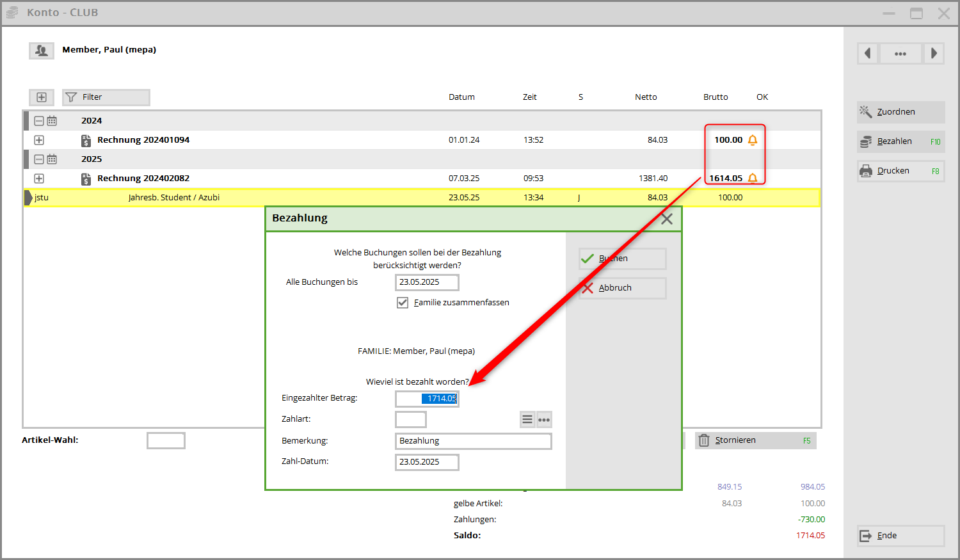The height and width of the screenshot is (560, 960).
Task: Close the Bezahlung dialog with X
Action: [x=667, y=219]
